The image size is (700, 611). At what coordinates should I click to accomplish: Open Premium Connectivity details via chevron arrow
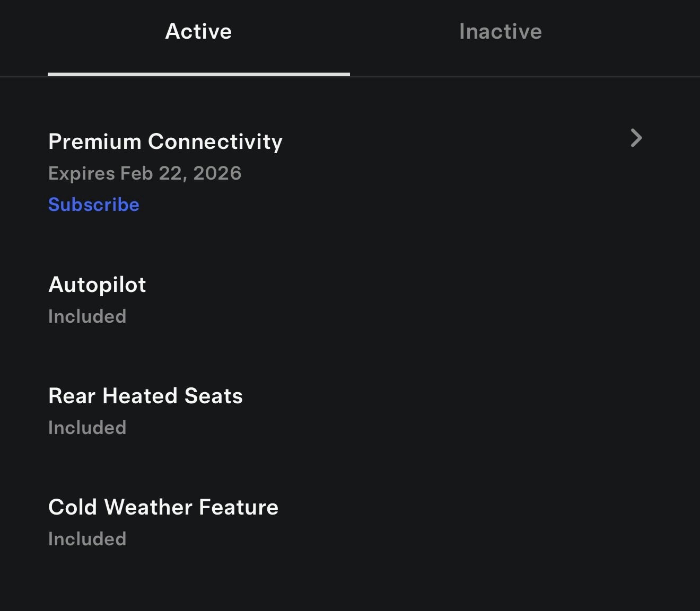(x=636, y=138)
